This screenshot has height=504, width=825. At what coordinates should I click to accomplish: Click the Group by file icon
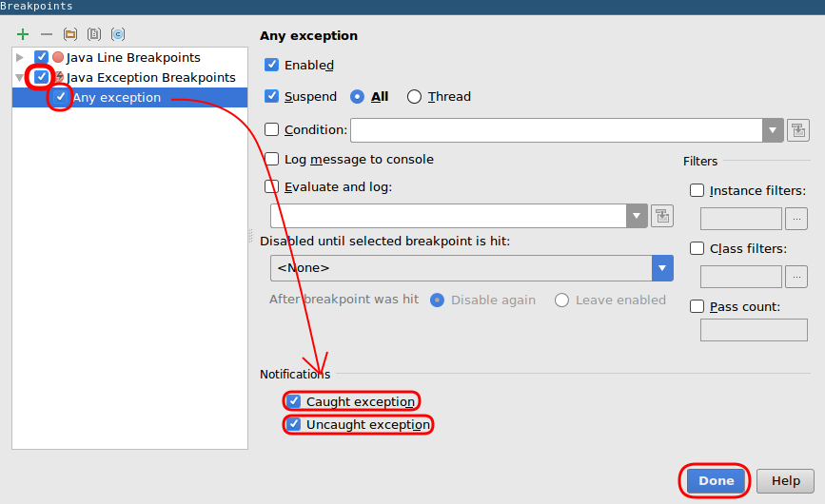click(x=93, y=34)
